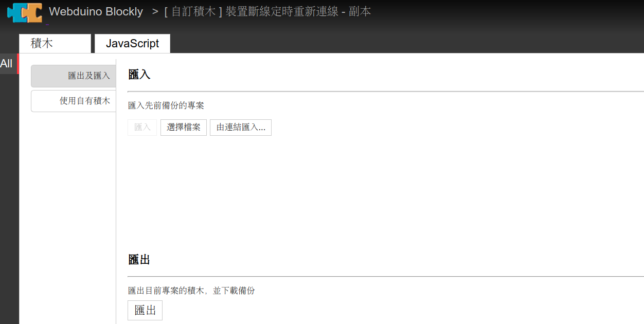This screenshot has height=324, width=644.
Task: Open the Webduino Blockly title link
Action: [x=96, y=11]
